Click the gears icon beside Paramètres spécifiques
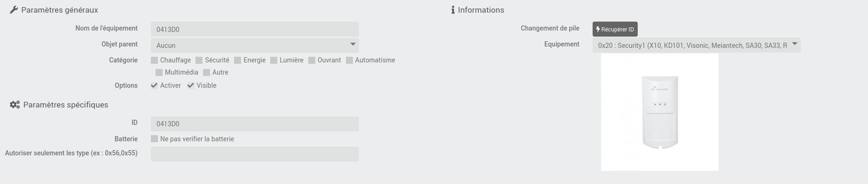This screenshot has height=184, width=868. pyautogui.click(x=15, y=105)
